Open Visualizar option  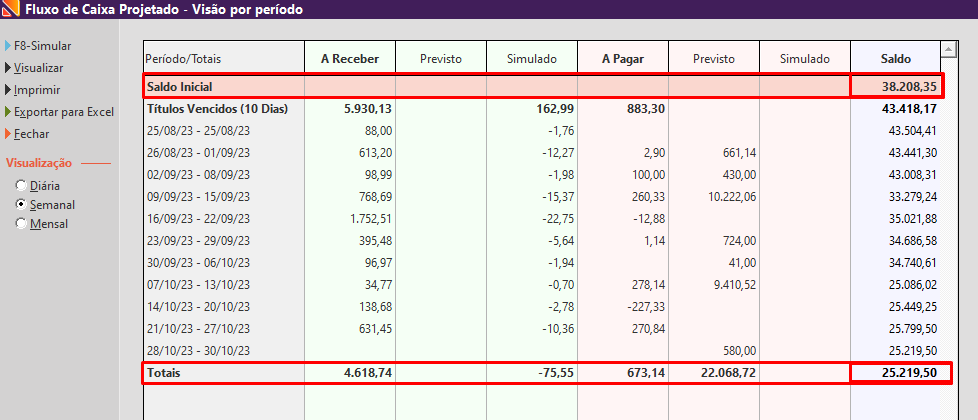(39, 68)
